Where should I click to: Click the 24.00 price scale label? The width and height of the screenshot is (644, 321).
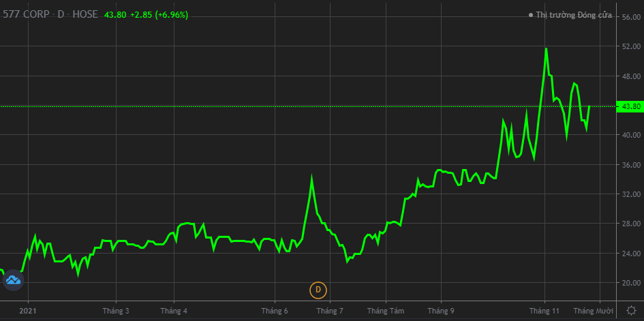coord(631,254)
